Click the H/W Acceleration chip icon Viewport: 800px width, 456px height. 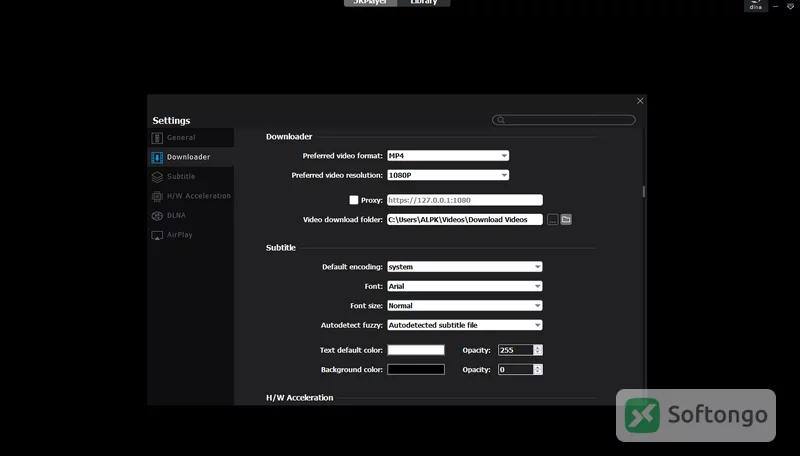[157, 196]
